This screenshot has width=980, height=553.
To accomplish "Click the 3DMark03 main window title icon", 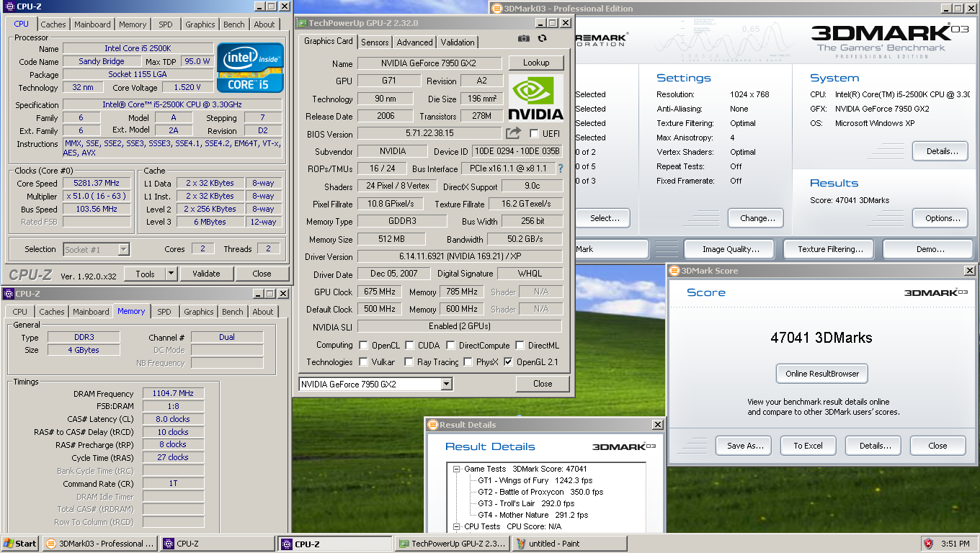I will click(497, 9).
